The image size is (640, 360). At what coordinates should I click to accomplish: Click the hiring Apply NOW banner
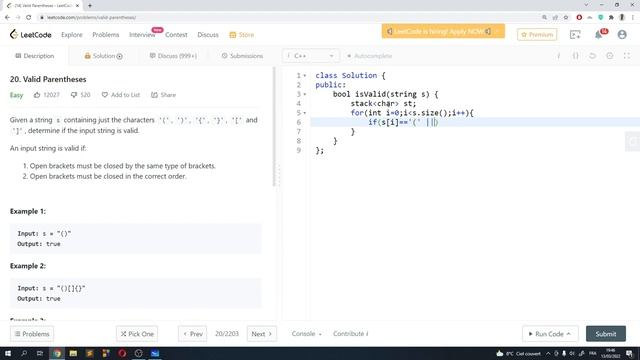click(x=443, y=31)
